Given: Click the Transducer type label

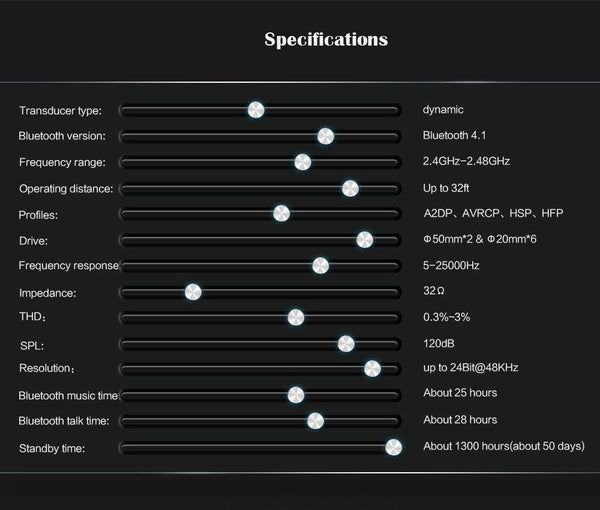Looking at the screenshot, I should [60, 110].
